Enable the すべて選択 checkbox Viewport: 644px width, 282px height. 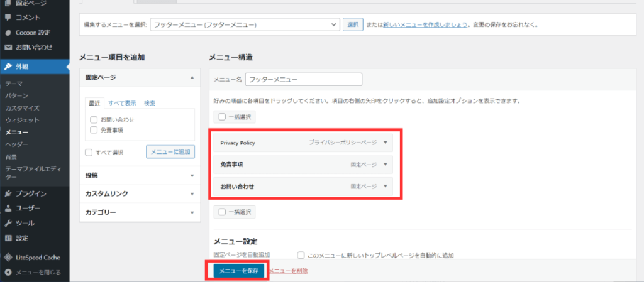coord(89,152)
